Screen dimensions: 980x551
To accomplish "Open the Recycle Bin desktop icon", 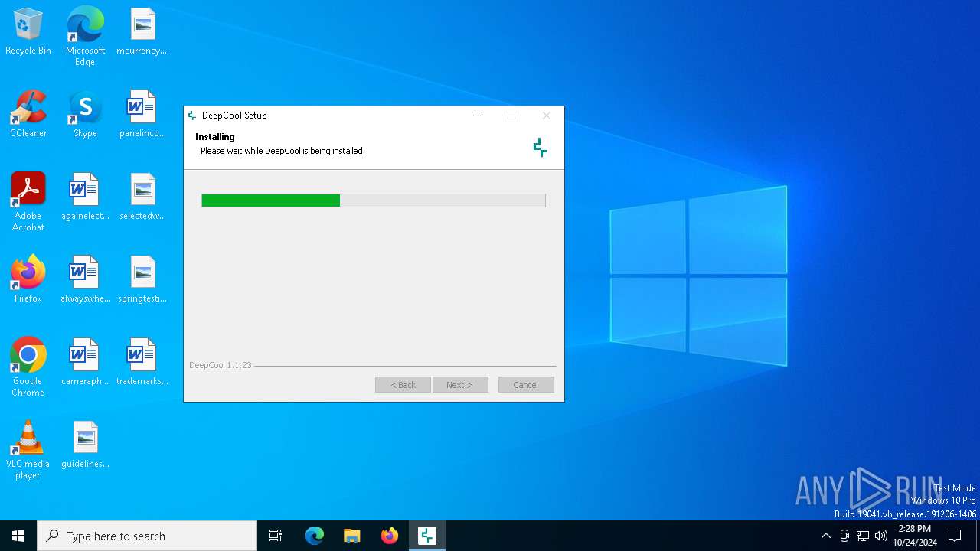I will pyautogui.click(x=28, y=32).
